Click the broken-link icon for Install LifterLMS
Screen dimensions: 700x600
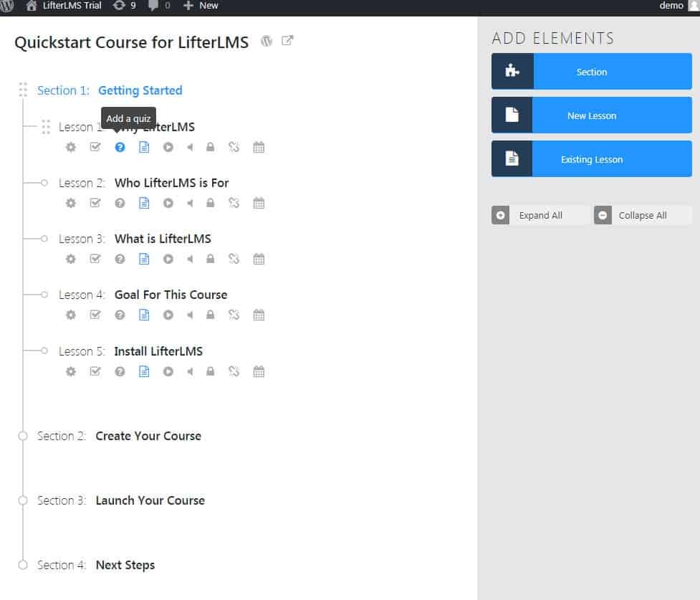tap(234, 371)
